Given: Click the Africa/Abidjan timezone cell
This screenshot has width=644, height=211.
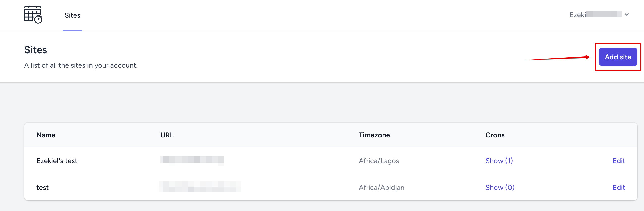Looking at the screenshot, I should click(x=382, y=187).
